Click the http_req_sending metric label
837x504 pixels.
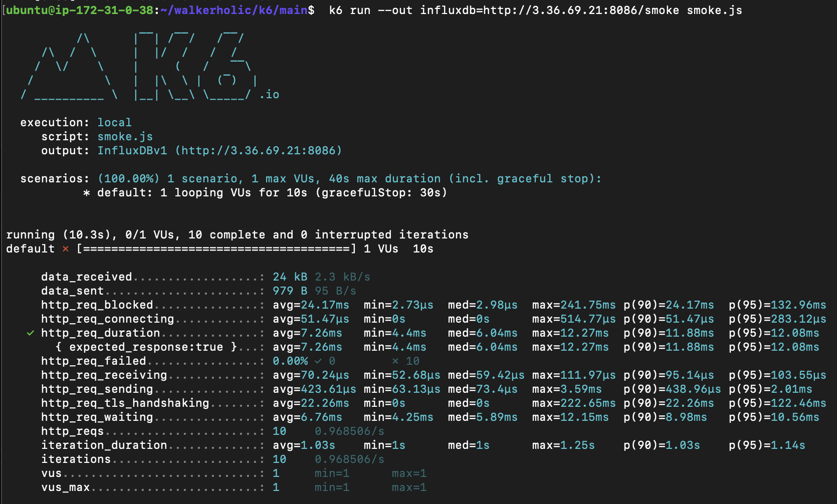[x=97, y=389]
